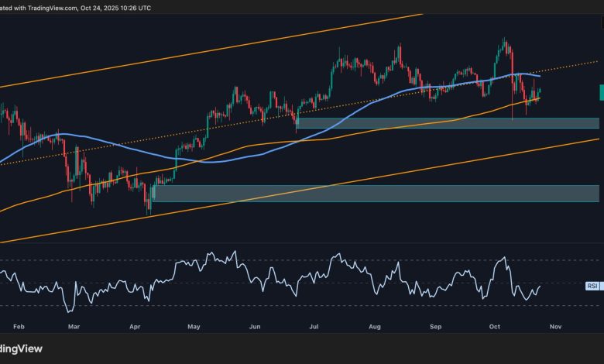Click the RSI indicator label tag

pos(592,286)
